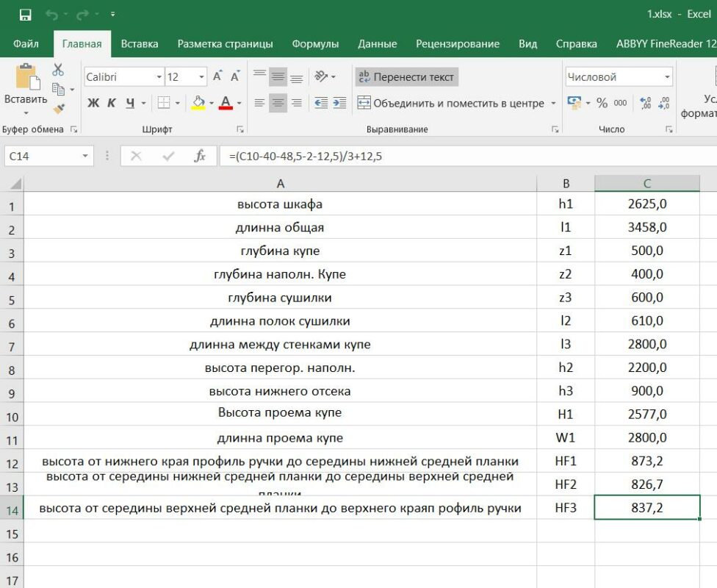The width and height of the screenshot is (717, 588).
Task: Click the Save icon in the title bar
Action: coord(25,14)
